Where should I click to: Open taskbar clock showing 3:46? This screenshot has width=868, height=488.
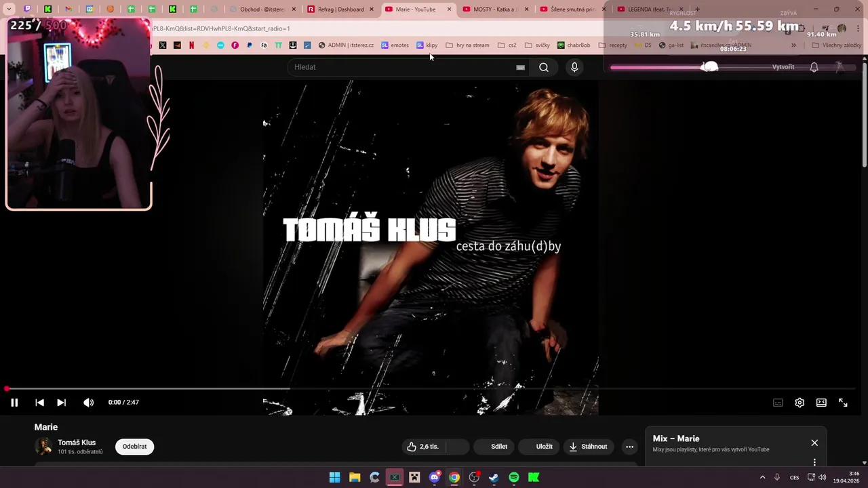click(x=847, y=477)
